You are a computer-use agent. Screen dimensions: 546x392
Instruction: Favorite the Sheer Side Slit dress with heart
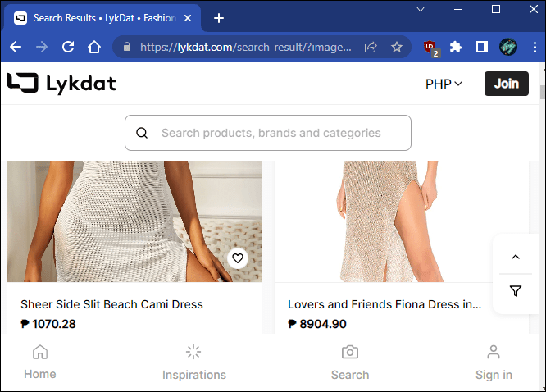(238, 258)
